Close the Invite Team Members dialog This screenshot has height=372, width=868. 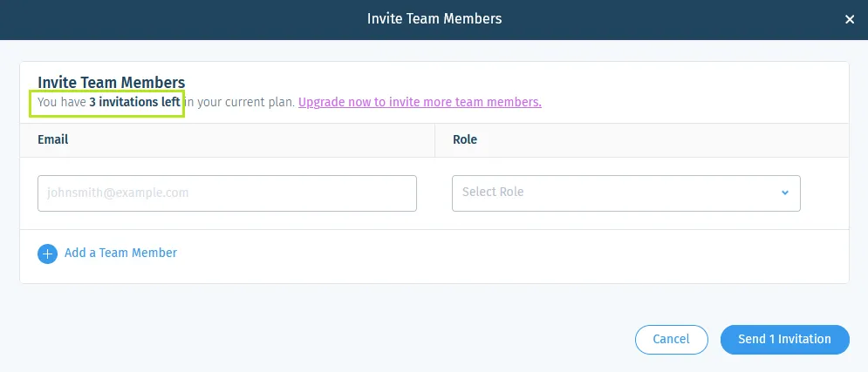coord(850,19)
